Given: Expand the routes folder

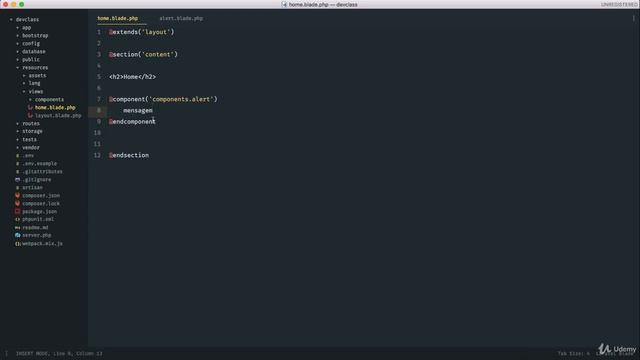Looking at the screenshot, I should click(x=18, y=123).
